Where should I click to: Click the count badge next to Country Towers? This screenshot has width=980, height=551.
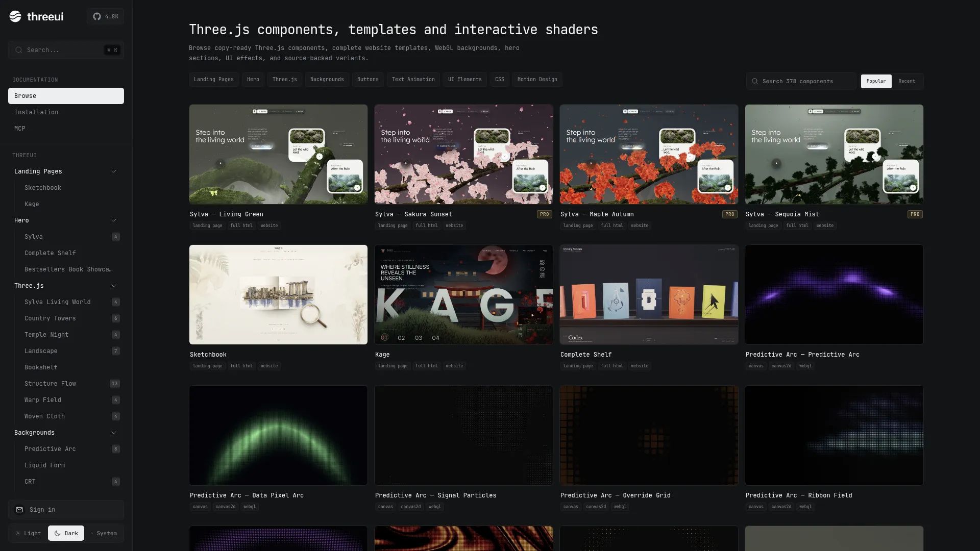[x=116, y=318]
